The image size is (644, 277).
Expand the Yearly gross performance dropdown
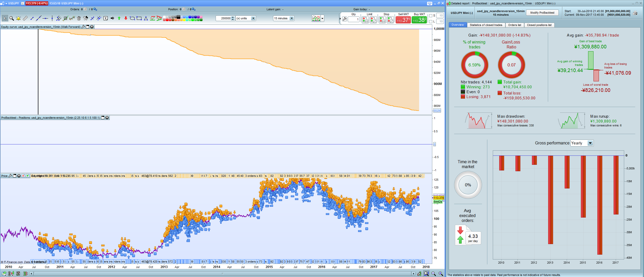[x=590, y=143]
